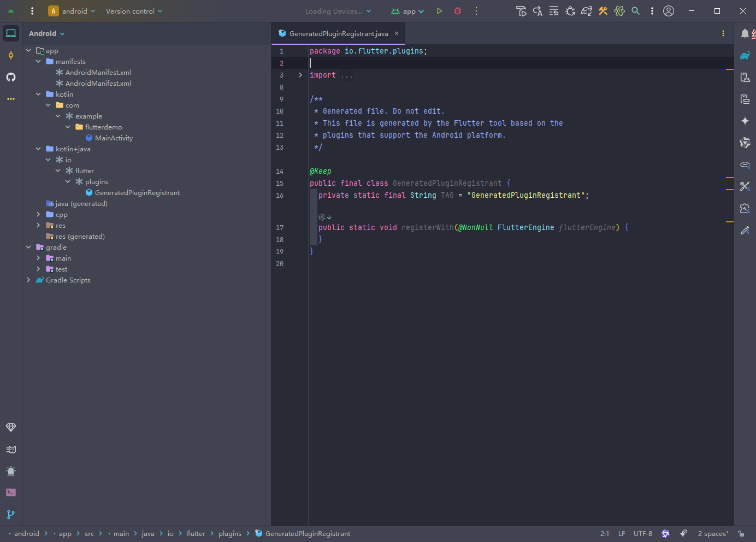The height and width of the screenshot is (542, 756).
Task: Click the user account avatar icon
Action: 669,11
